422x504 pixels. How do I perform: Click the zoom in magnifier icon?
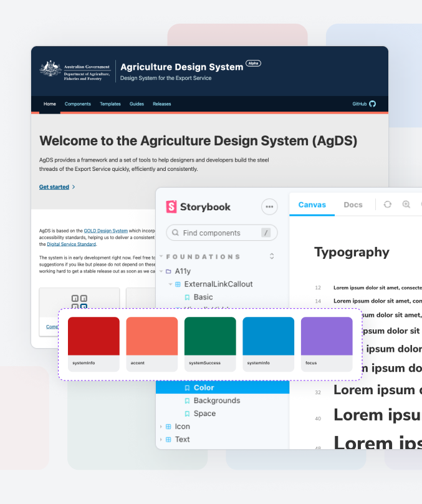coord(406,205)
